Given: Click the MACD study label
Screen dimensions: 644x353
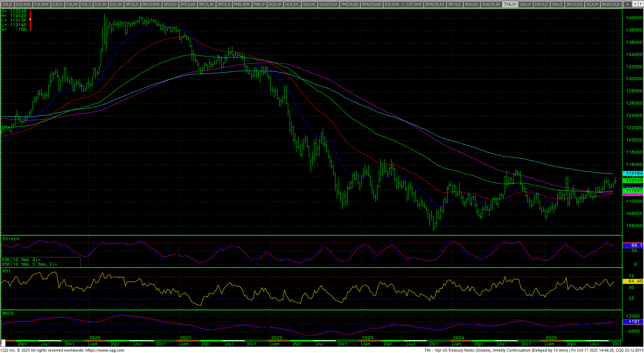Looking at the screenshot, I should [x=8, y=313].
